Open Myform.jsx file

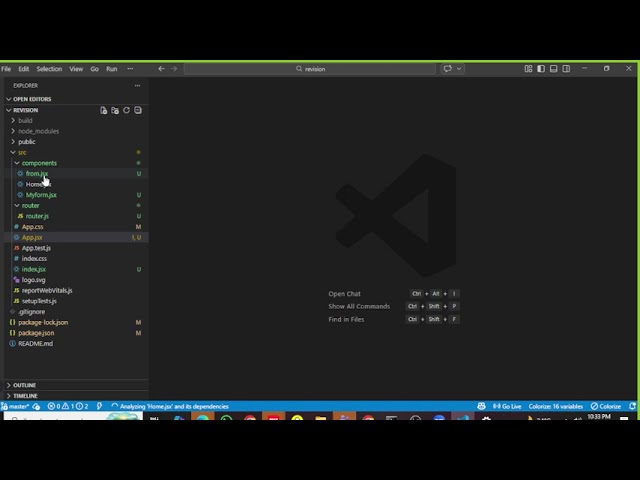tap(76, 195)
